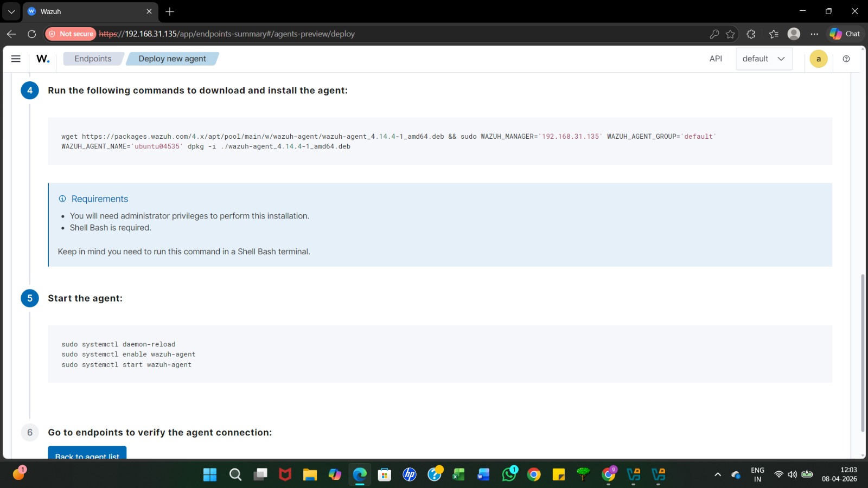
Task: Open the browser favorites list icon
Action: pyautogui.click(x=774, y=34)
